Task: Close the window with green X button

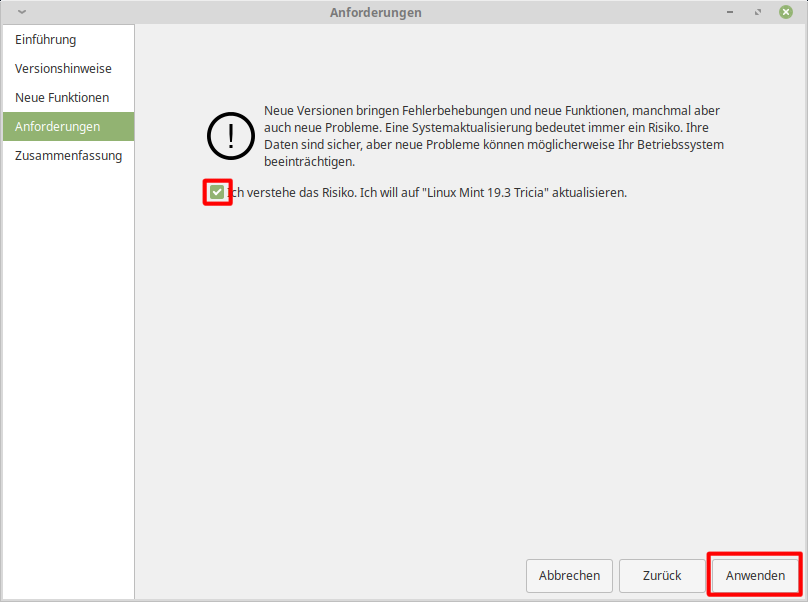Action: 786,12
